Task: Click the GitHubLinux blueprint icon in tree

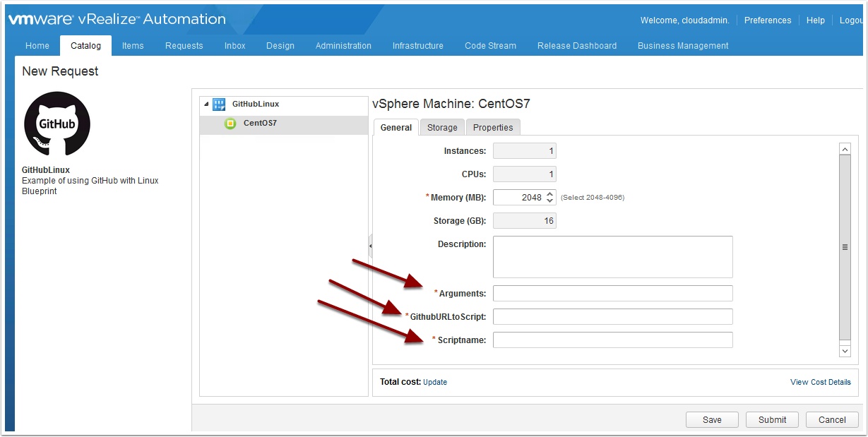Action: (219, 104)
